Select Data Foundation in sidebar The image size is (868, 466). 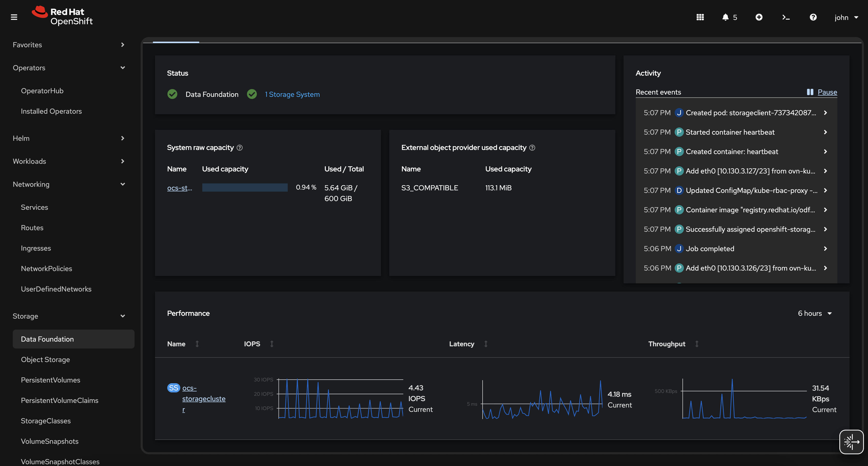point(73,339)
